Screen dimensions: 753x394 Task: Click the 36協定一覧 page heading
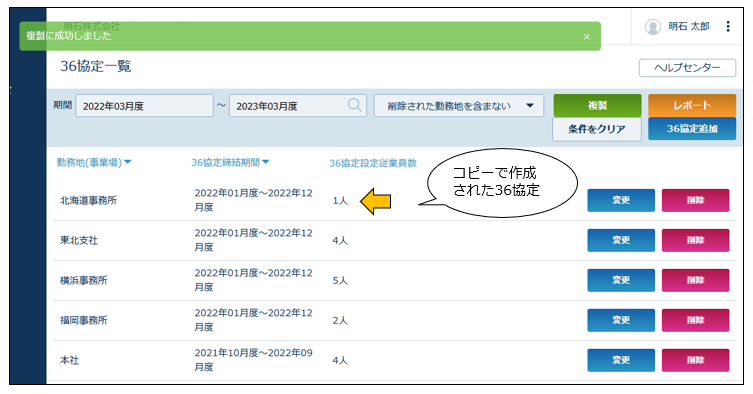click(x=96, y=66)
